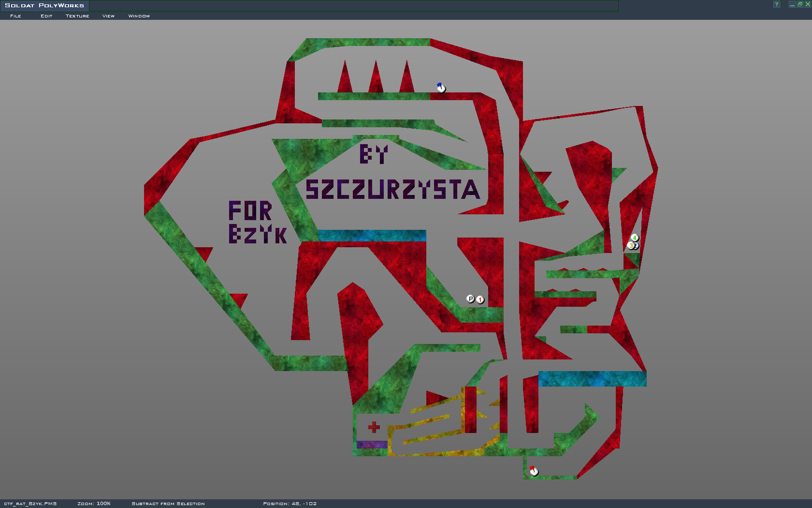Viewport: 812px width, 508px height.
Task: Open the File menu
Action: (x=15, y=16)
